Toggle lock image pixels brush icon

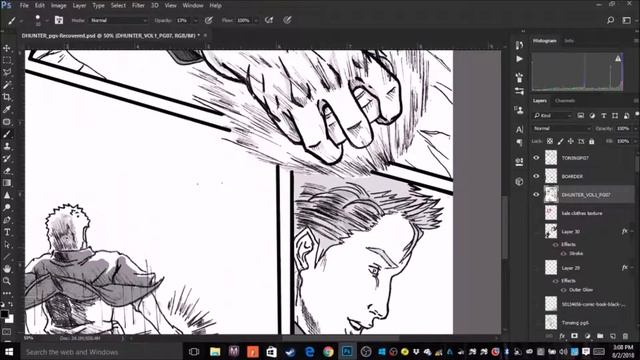560,141
